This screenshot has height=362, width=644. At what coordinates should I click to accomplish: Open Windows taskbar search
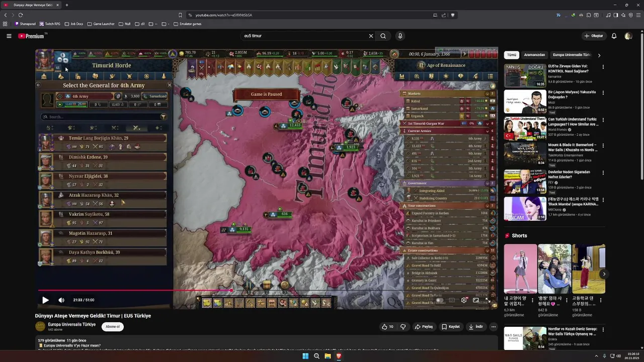(x=316, y=356)
